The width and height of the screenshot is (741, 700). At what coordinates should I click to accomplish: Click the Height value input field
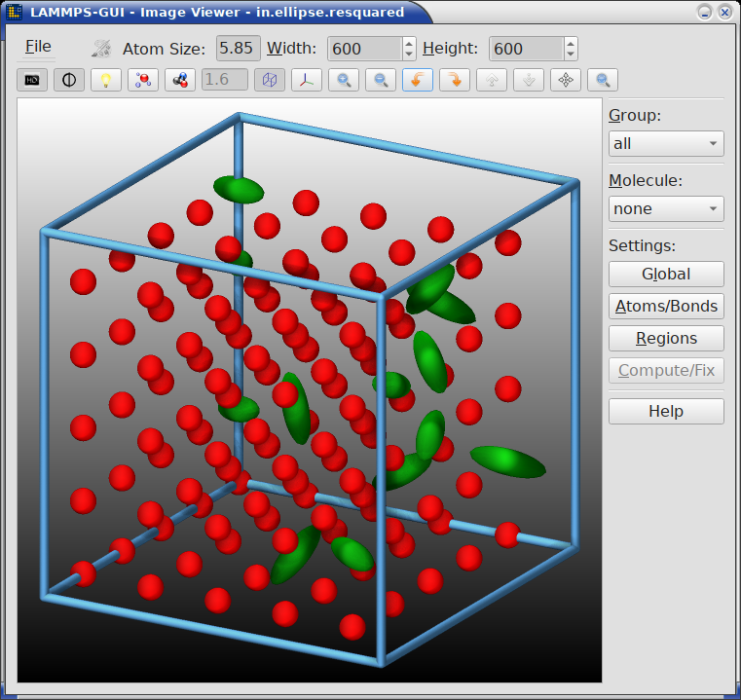(526, 49)
